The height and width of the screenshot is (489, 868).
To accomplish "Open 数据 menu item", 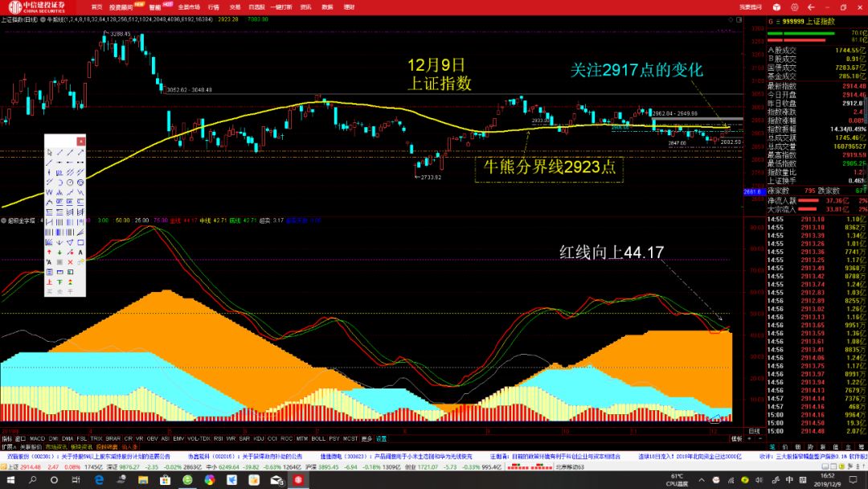I will 327,7.
